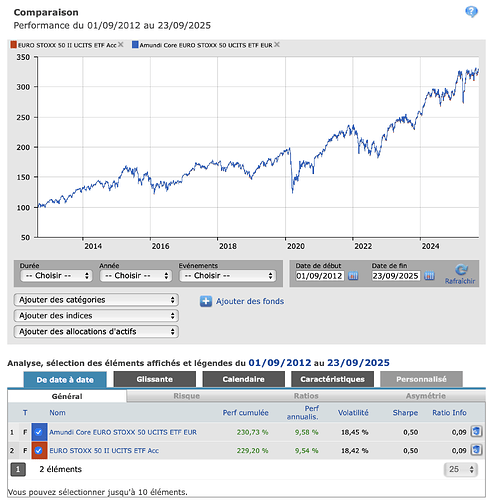Remove EURO STOXX 50 II UCITS ETF Acc from legend
Viewport: 493px width, 500px height.
[x=121, y=45]
